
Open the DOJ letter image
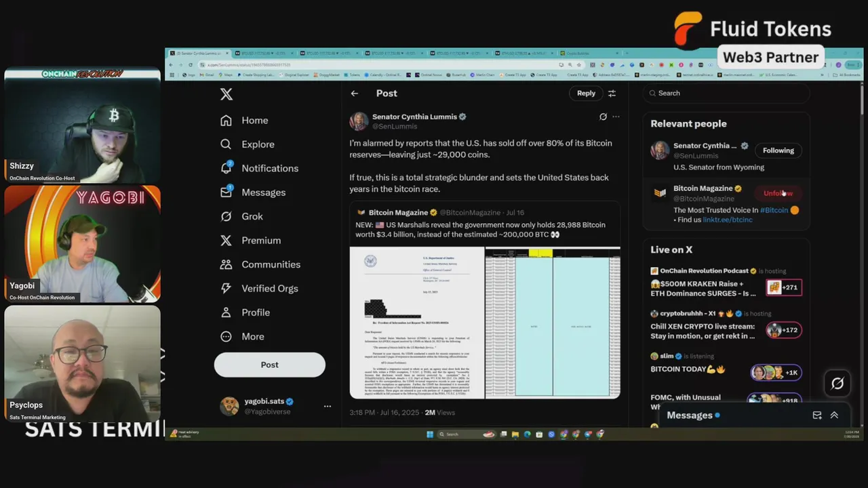click(417, 323)
